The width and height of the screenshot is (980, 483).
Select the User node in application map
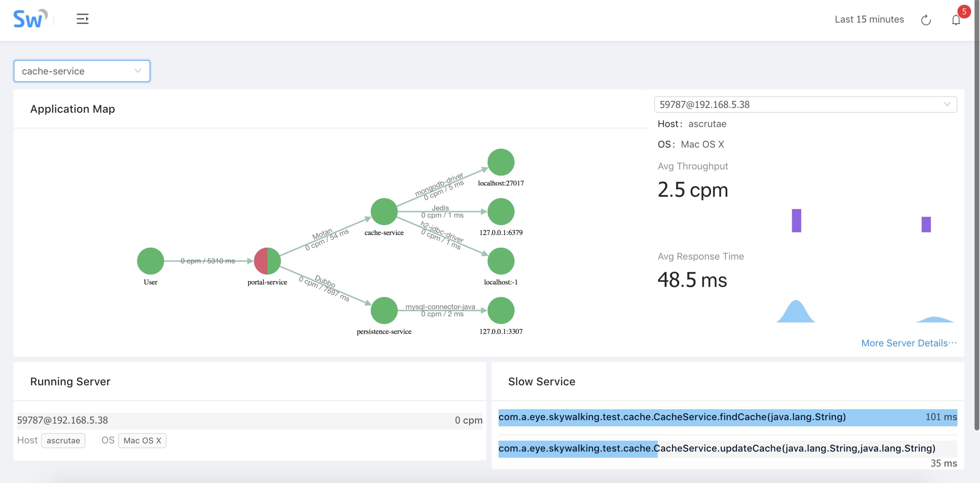(x=150, y=261)
